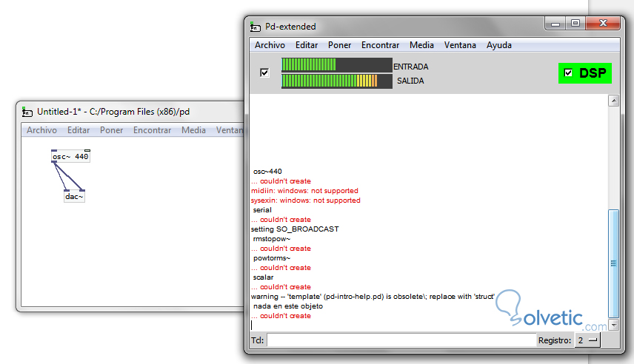Toggle the DSP checkbox

pos(568,73)
